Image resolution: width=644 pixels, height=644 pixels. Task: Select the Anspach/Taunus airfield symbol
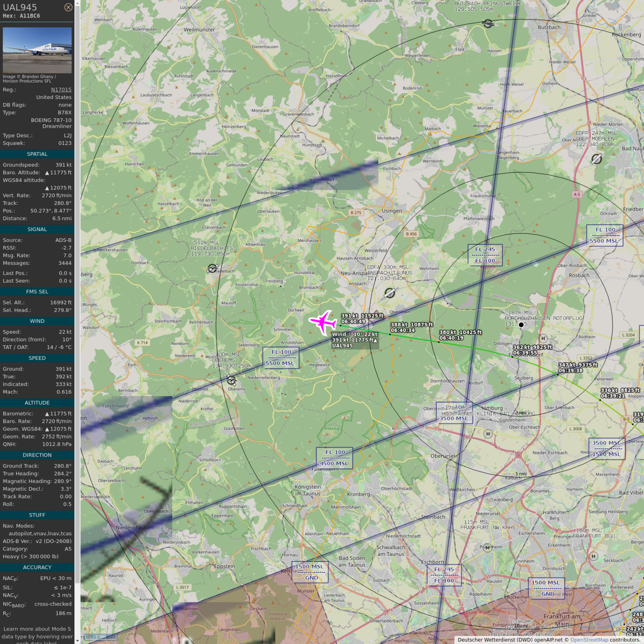click(390, 293)
